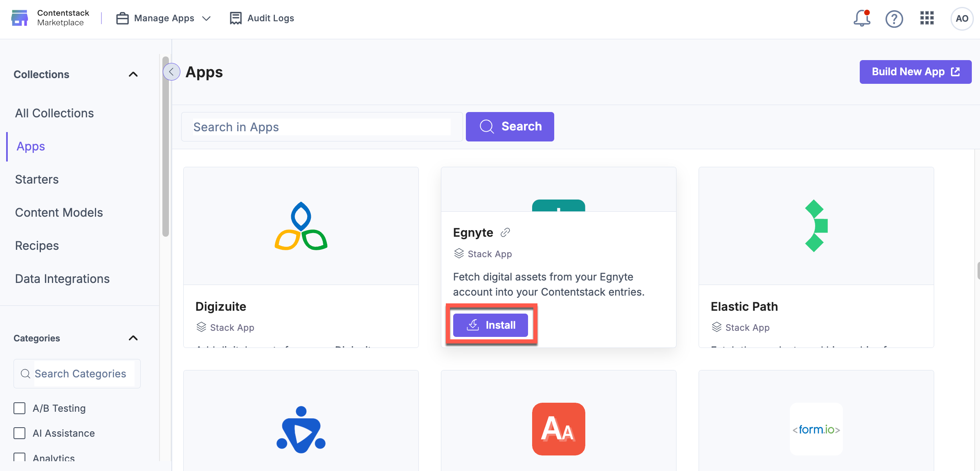Open the Digizuite app title
980x471 pixels.
click(221, 307)
